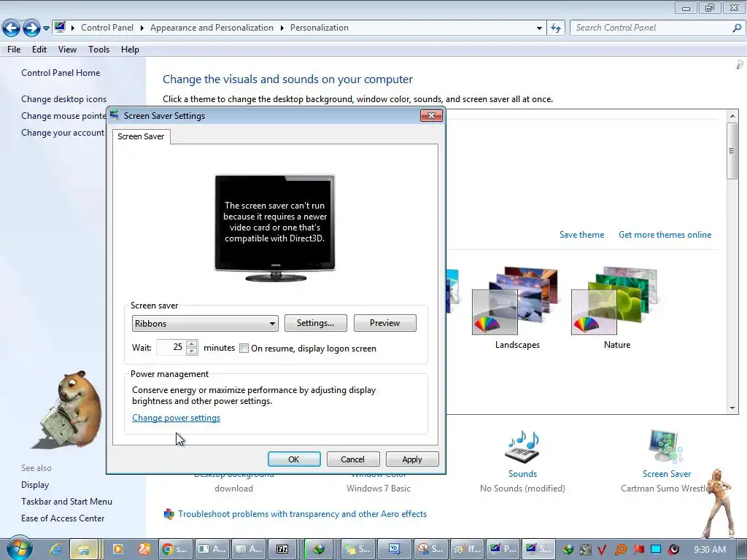Viewport: 747px width, 560px height.
Task: Click the search magnifier icon
Action: 737,28
